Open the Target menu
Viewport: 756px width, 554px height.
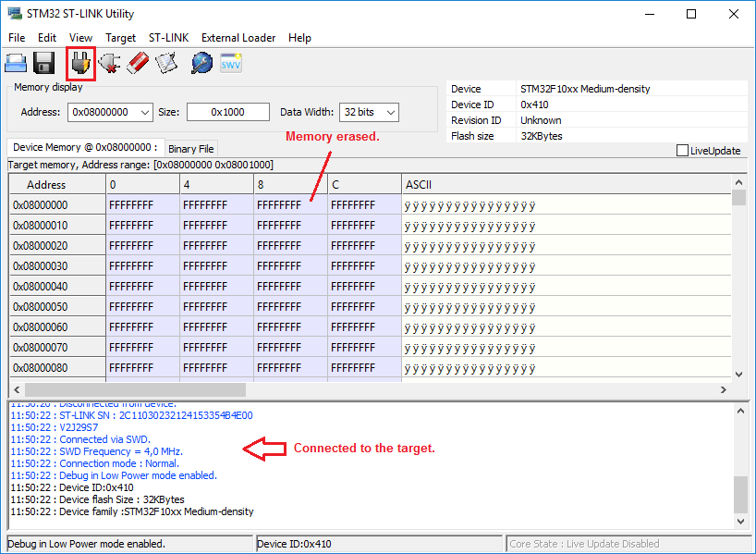[x=120, y=38]
